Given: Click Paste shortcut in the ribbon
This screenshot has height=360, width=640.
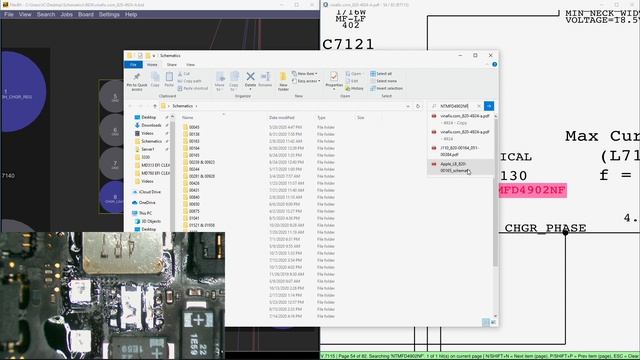Looking at the screenshot, I should click(193, 89).
